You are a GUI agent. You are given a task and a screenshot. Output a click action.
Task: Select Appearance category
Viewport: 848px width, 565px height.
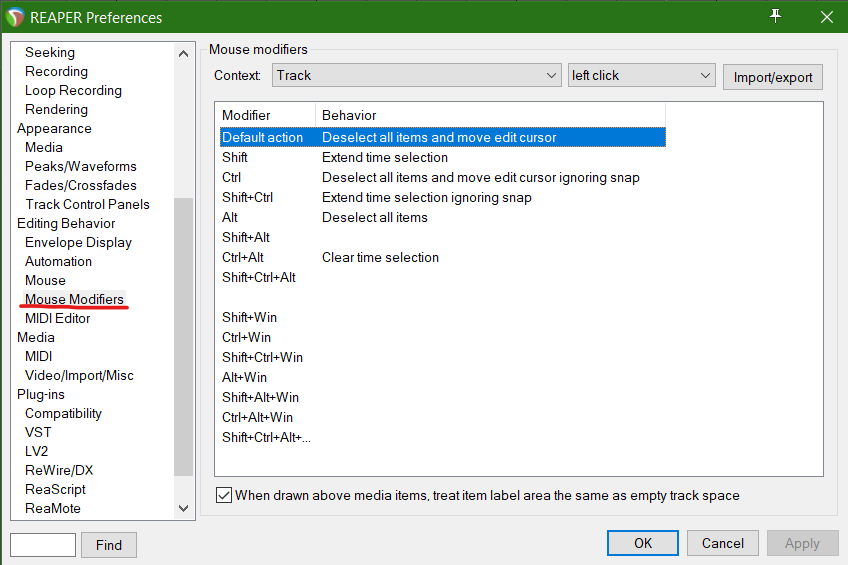[54, 128]
